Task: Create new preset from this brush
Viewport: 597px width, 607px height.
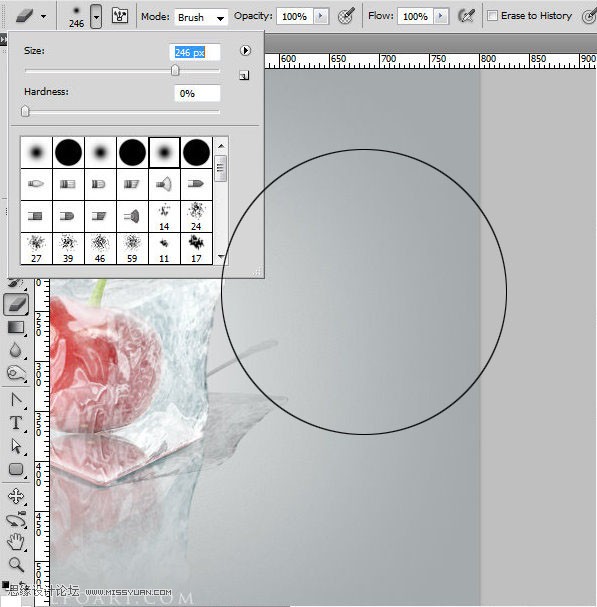Action: coord(244,75)
